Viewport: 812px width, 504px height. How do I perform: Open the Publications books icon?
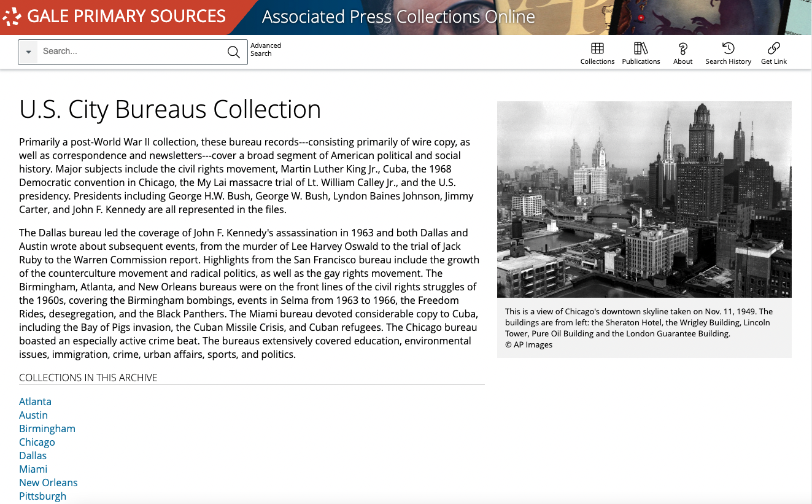pos(641,48)
